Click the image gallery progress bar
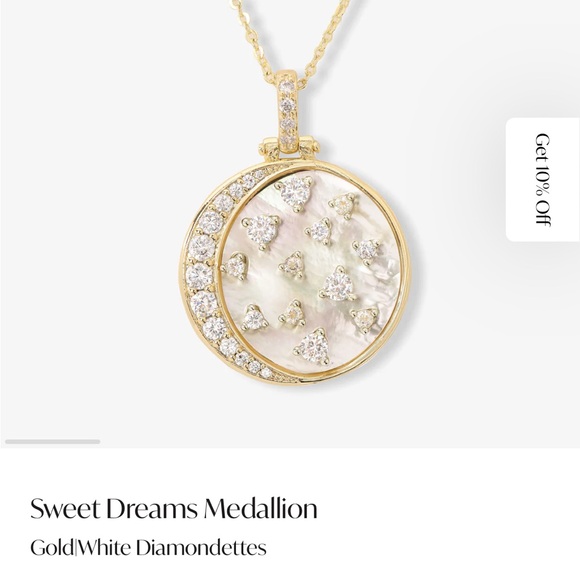The height and width of the screenshot is (580, 580). click(x=53, y=442)
